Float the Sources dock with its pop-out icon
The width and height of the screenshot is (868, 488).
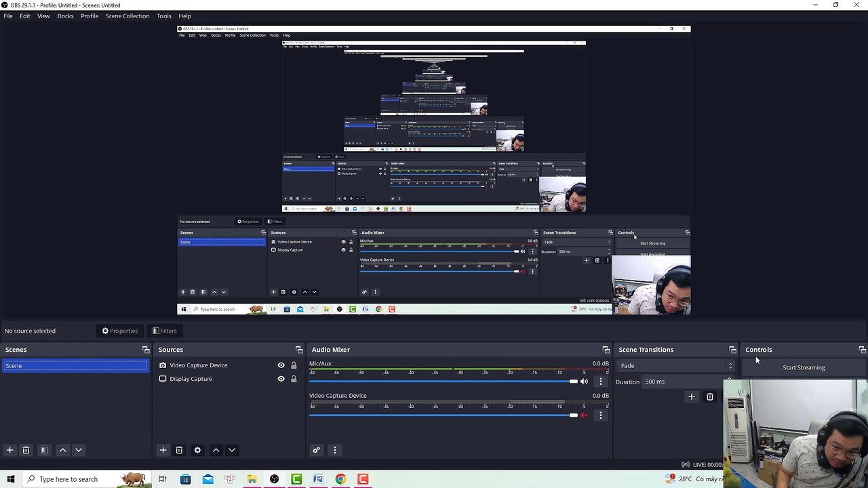click(299, 350)
